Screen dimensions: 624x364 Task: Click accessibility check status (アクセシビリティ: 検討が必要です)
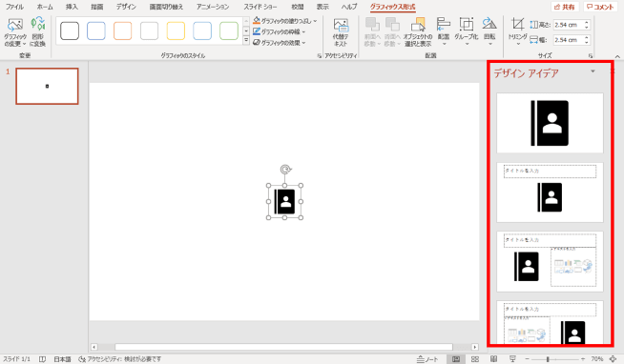pyautogui.click(x=120, y=359)
